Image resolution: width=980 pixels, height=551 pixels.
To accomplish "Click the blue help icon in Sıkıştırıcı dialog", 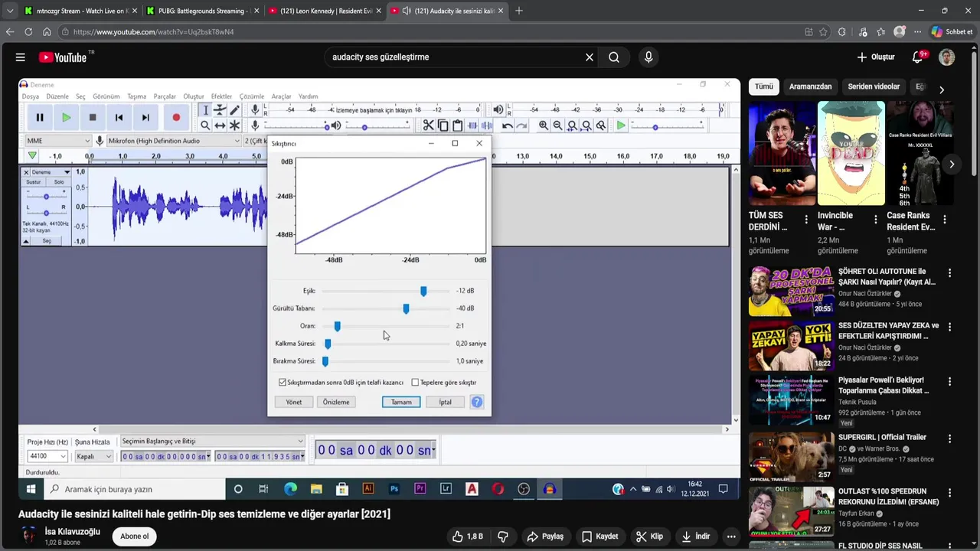I will pos(477,402).
